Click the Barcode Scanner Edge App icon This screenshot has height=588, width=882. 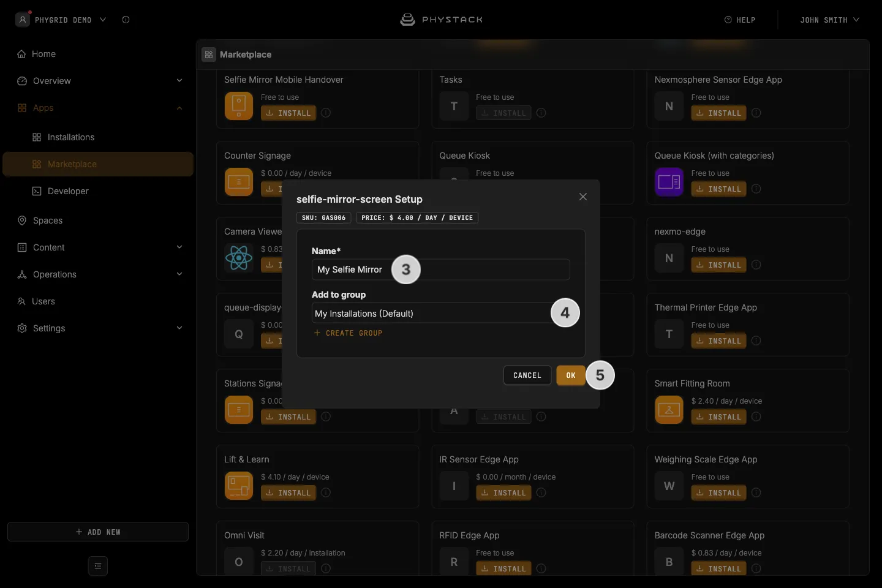coord(669,562)
